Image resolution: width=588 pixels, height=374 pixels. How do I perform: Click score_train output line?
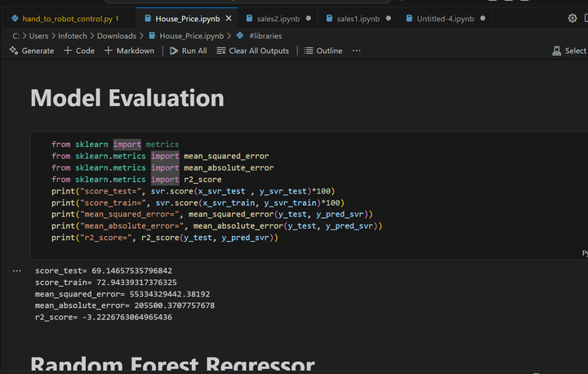point(105,283)
